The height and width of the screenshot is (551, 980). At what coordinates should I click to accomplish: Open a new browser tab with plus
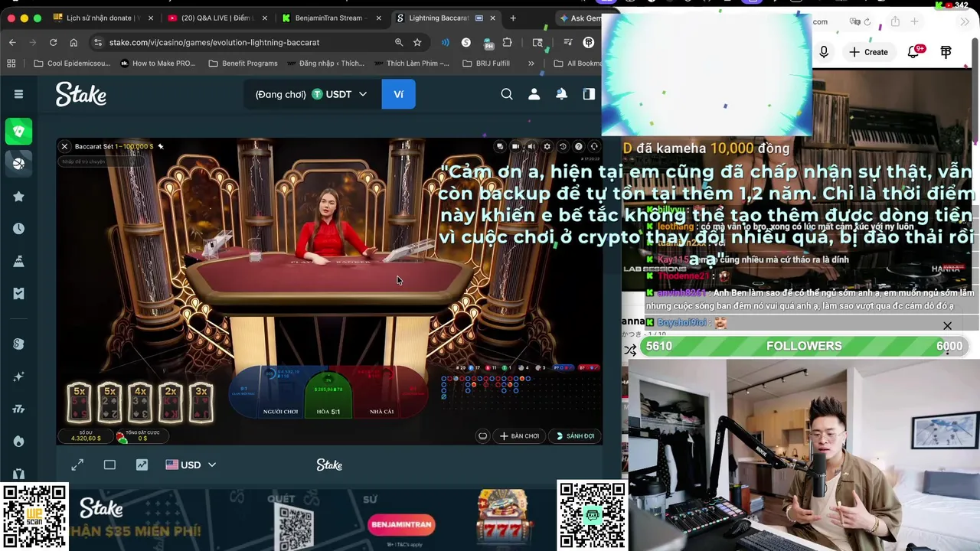pos(513,18)
